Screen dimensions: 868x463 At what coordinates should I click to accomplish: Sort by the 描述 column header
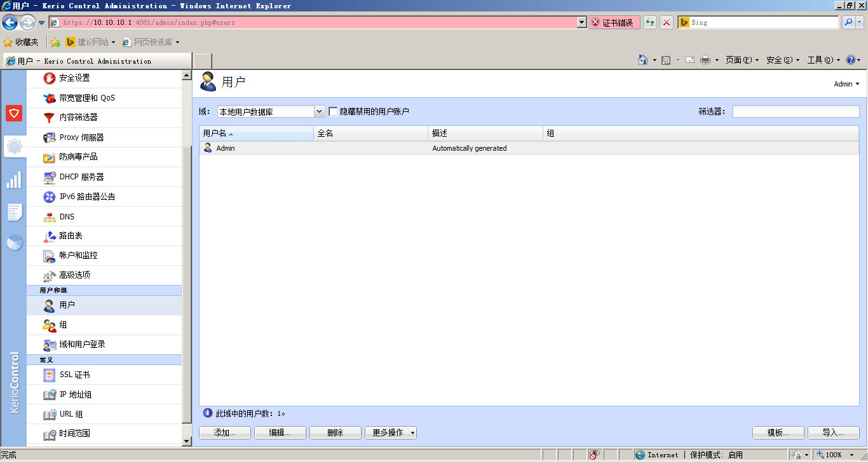pos(486,134)
